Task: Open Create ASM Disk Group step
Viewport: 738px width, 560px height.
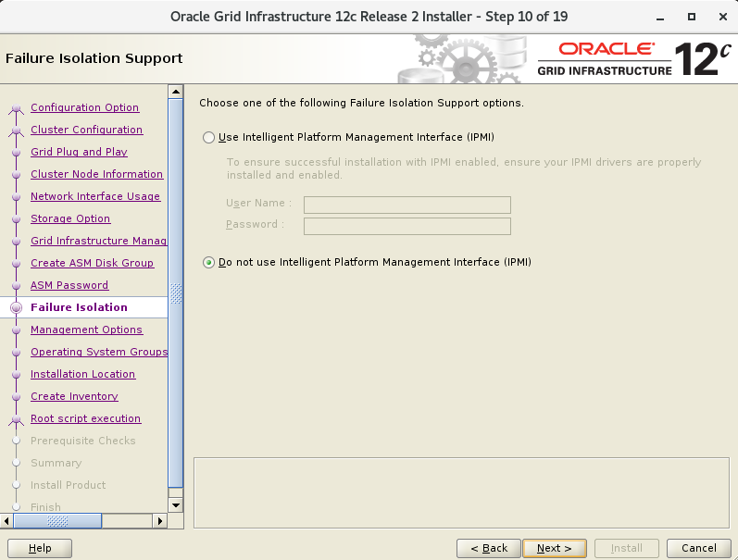Action: tap(93, 263)
